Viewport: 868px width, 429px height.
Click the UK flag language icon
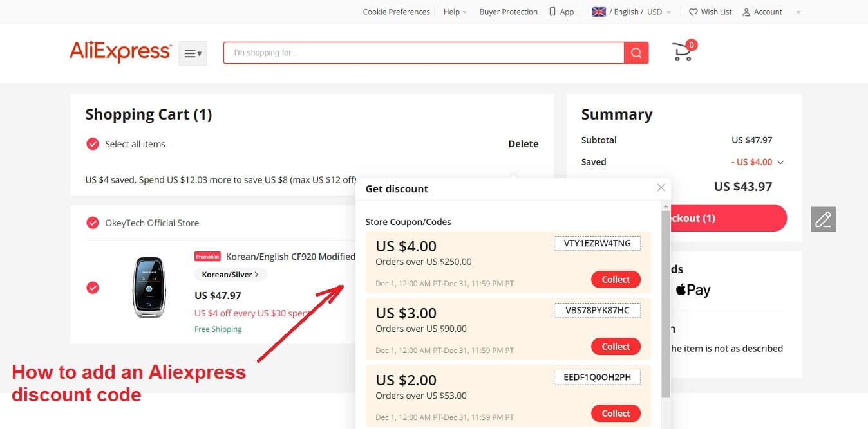[x=599, y=12]
